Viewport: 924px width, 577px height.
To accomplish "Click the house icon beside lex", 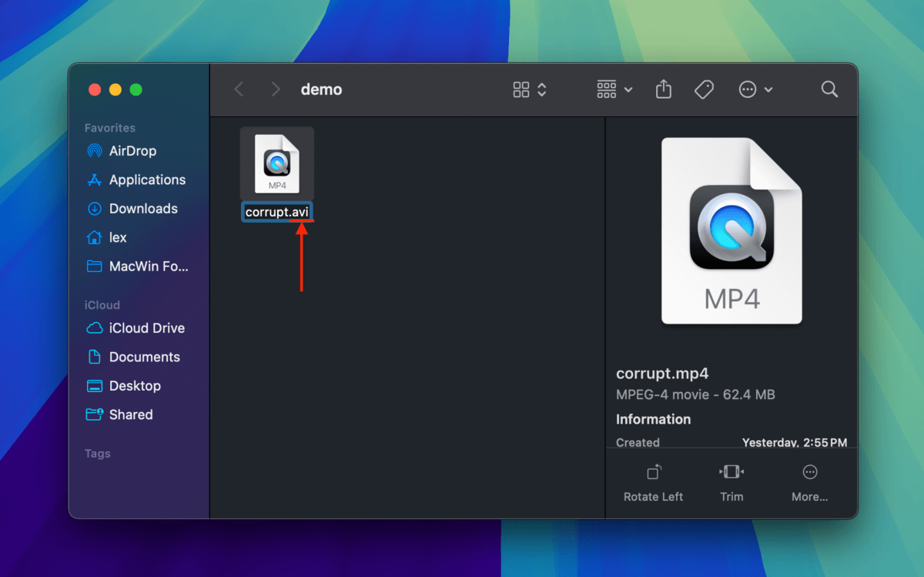I will 95,237.
